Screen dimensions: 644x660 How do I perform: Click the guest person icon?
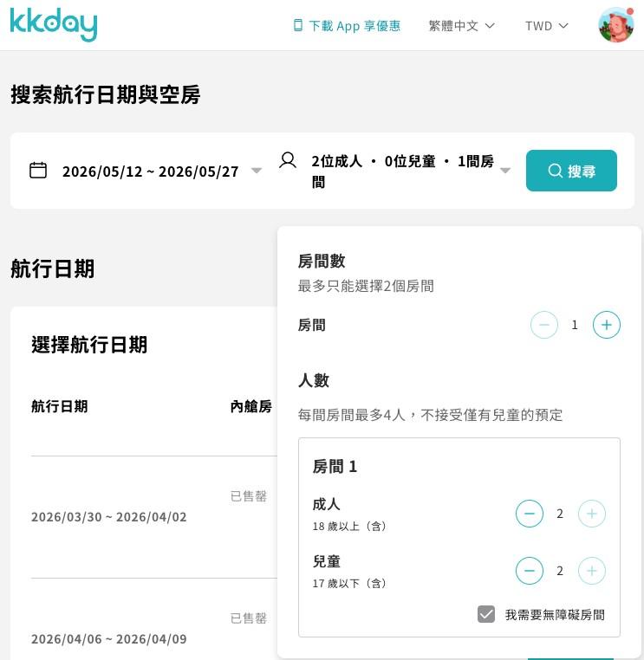tap(288, 160)
